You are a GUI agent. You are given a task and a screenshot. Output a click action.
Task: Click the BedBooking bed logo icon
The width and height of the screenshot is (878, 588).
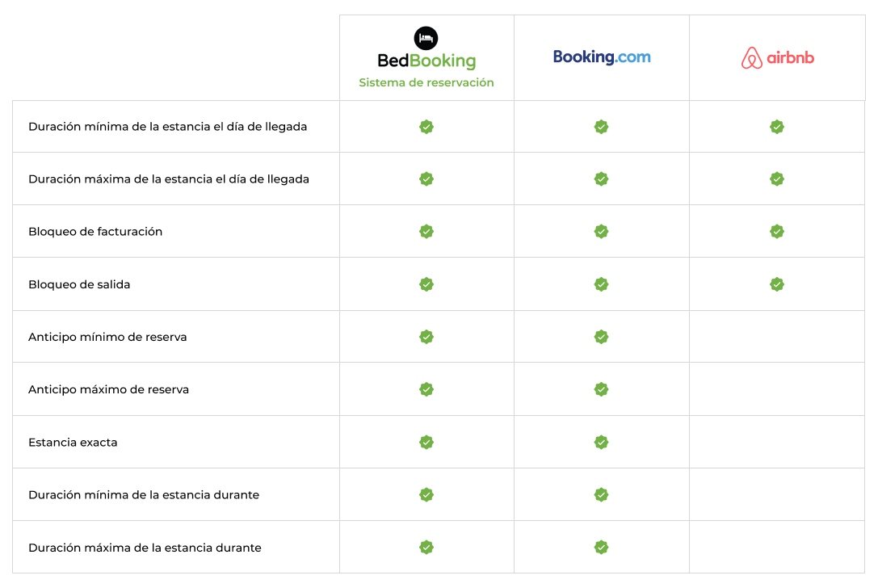[426, 38]
